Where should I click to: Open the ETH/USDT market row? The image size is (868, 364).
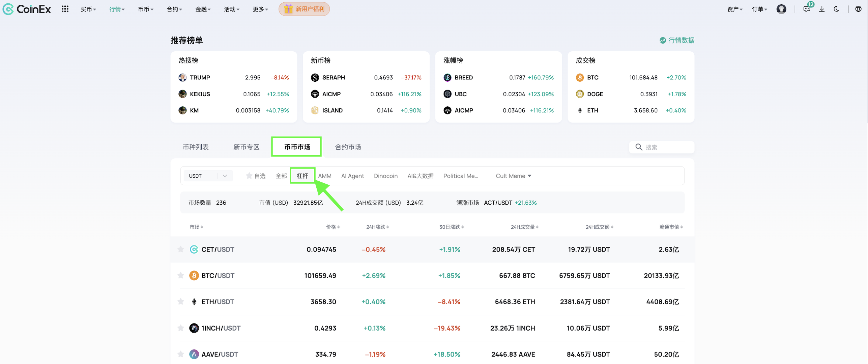432,302
